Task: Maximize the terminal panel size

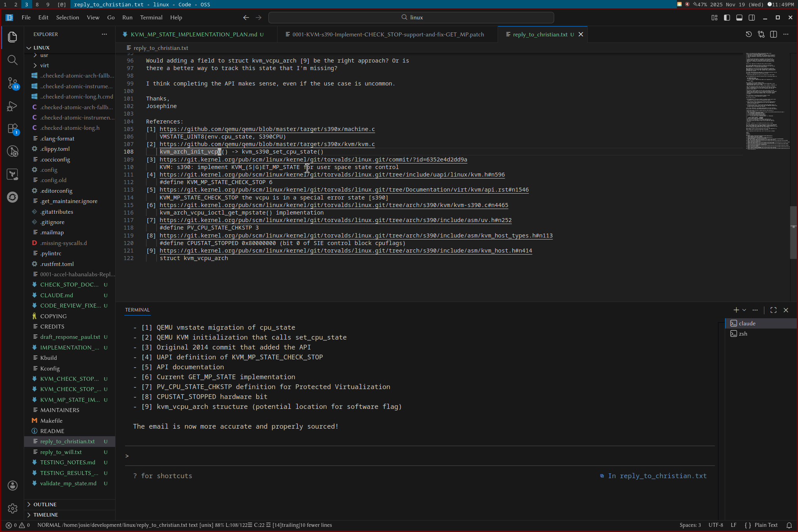Action: tap(773, 310)
